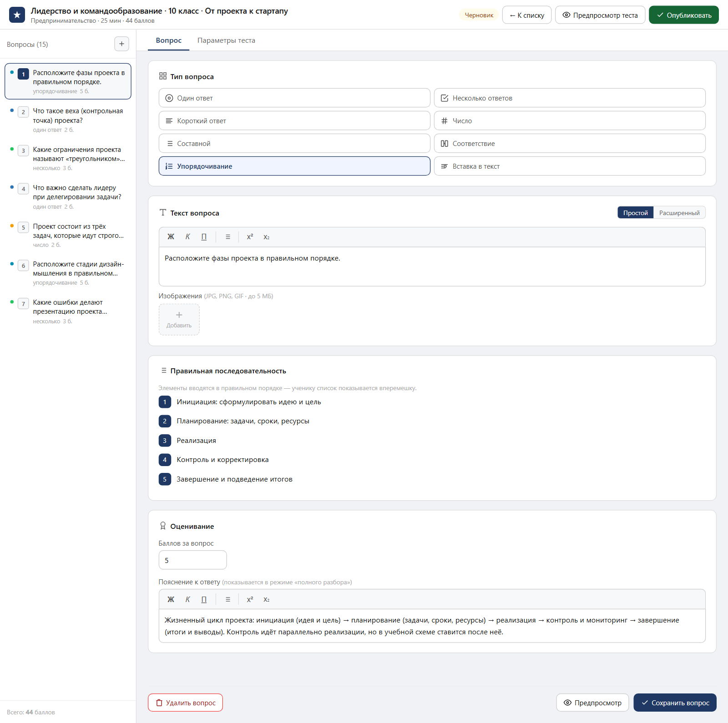Open question 2 about project milestone
Image resolution: width=728 pixels, height=723 pixels.
pos(68,120)
